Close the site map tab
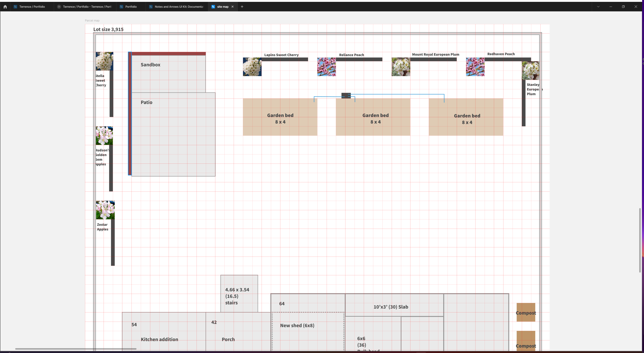This screenshot has height=353, width=644. click(x=232, y=7)
